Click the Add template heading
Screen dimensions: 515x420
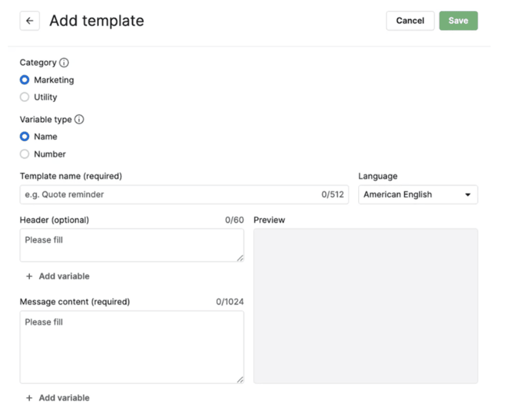tap(97, 21)
